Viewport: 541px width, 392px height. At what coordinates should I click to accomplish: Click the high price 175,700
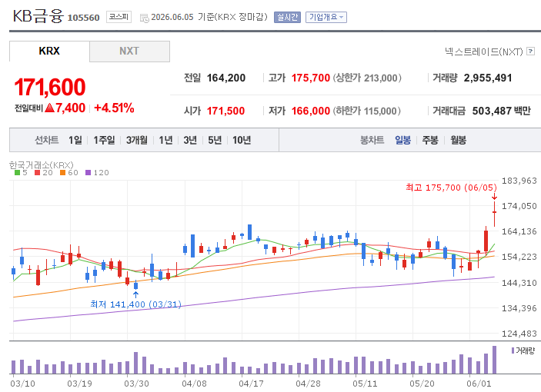[x=311, y=78]
